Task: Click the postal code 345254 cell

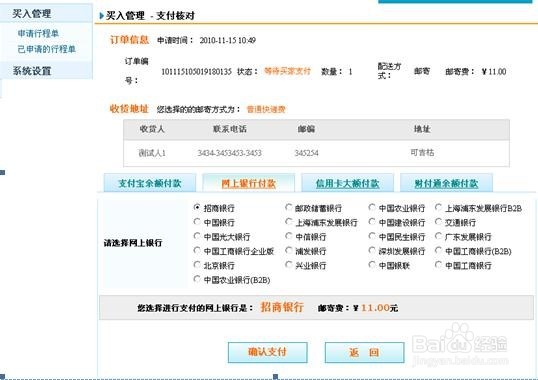Action: click(x=306, y=153)
